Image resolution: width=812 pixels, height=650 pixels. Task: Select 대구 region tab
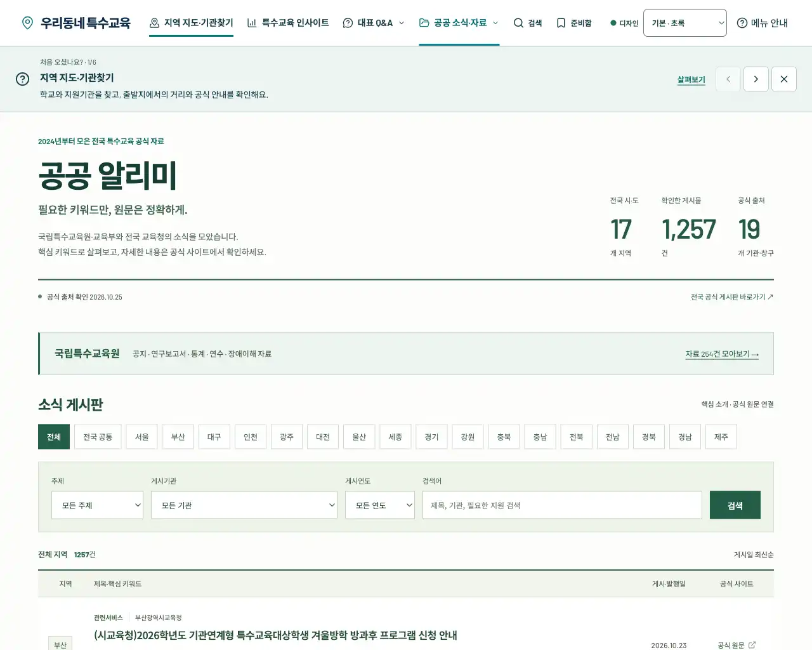214,437
